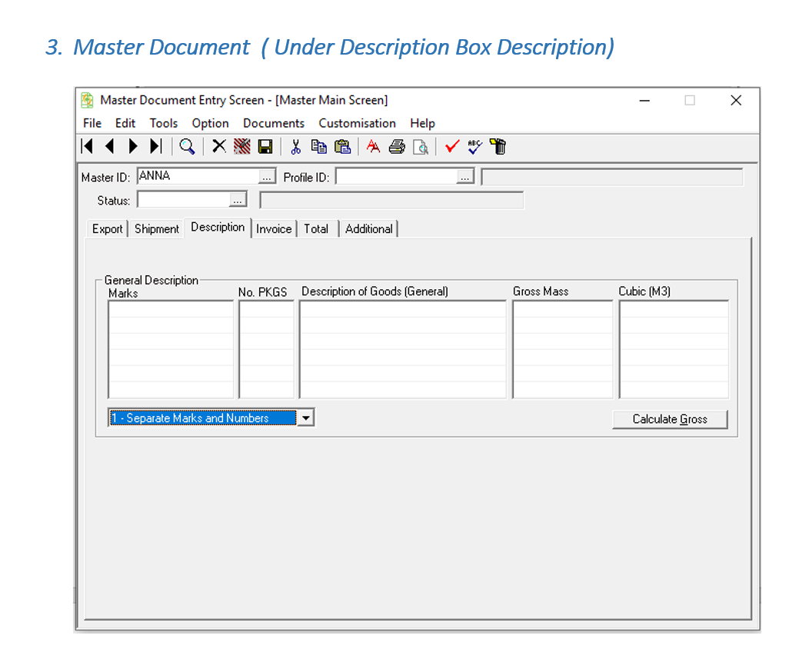The width and height of the screenshot is (789, 672).
Task: Switch to the Invoice tab
Action: [x=274, y=229]
